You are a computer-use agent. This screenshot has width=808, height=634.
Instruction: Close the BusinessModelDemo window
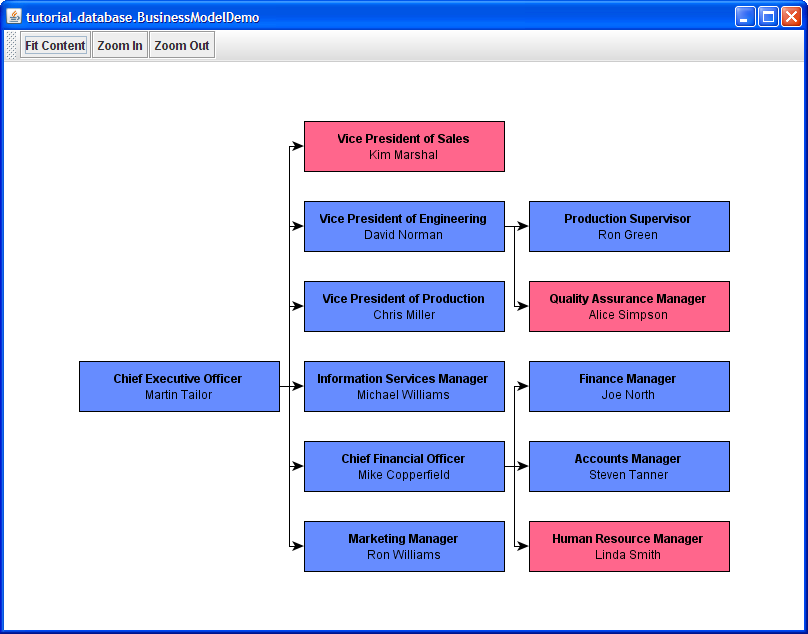tap(791, 16)
